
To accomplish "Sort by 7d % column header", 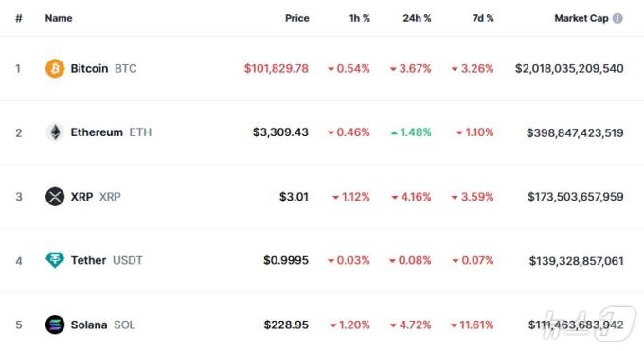I will coord(483,18).
